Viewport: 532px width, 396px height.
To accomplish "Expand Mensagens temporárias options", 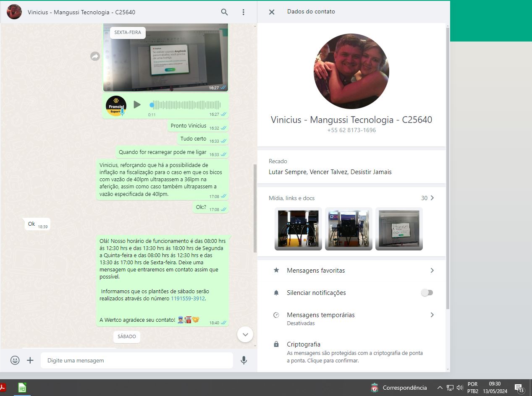I will coord(432,315).
